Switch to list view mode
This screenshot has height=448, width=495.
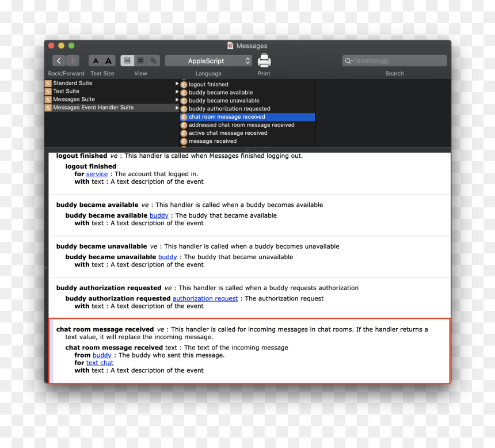tap(127, 60)
